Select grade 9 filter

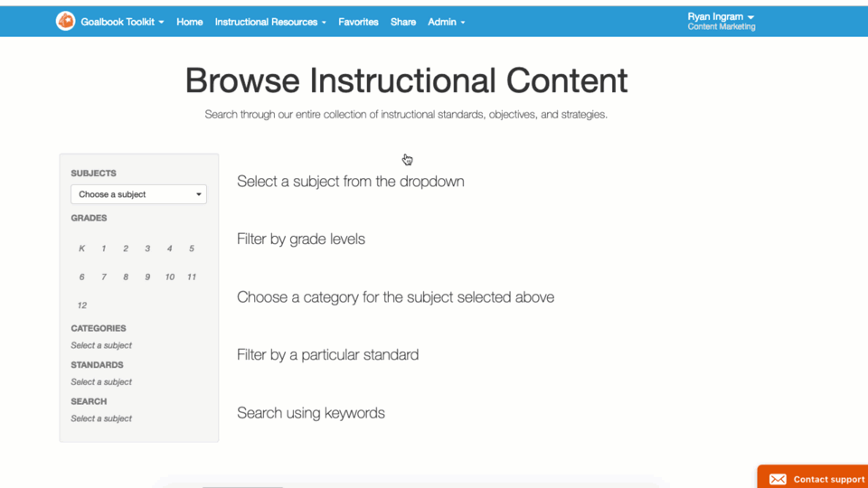[x=147, y=277]
